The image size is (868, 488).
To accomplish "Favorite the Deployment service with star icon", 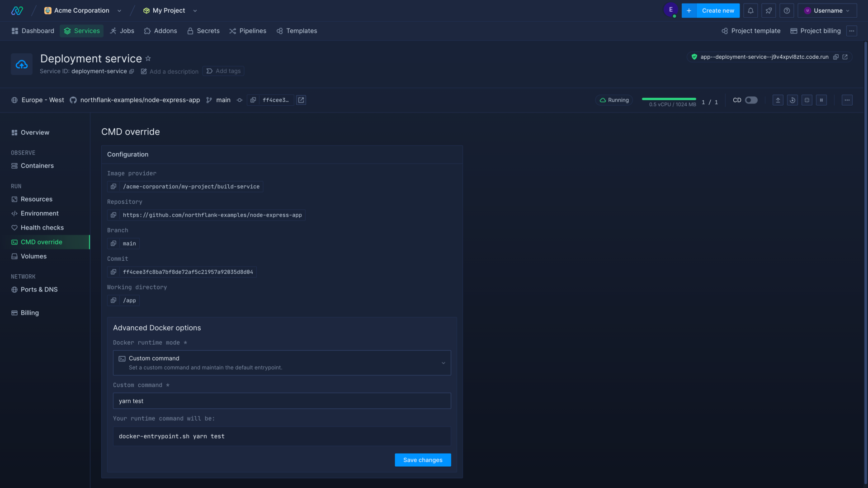I will (148, 59).
